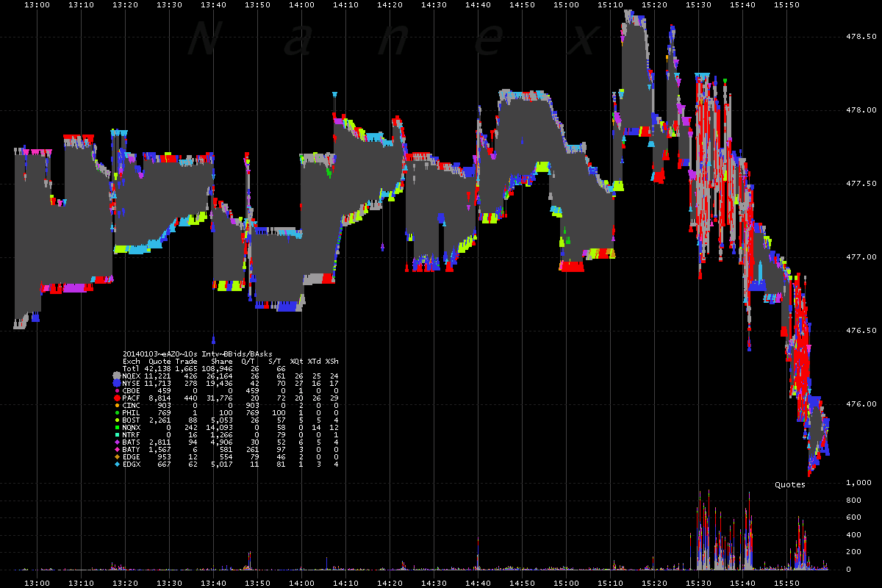This screenshot has height=588, width=882.
Task: Click the 476.50 price axis label
Action: click(x=859, y=330)
